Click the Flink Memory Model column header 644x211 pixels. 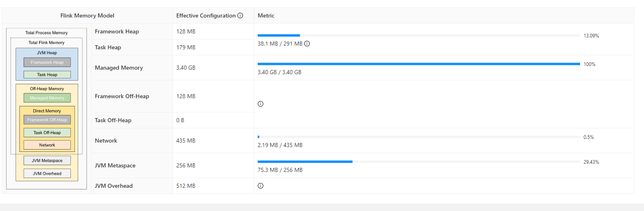[87, 15]
